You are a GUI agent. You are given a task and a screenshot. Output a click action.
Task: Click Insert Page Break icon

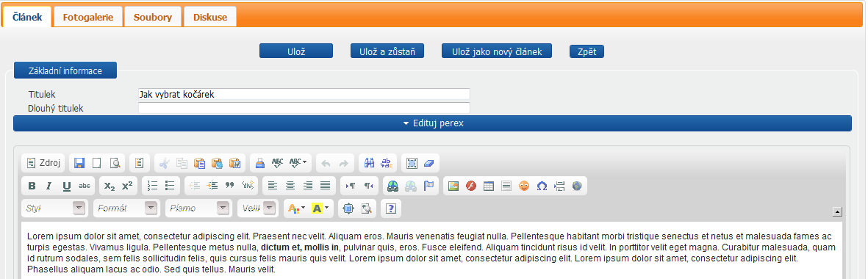(559, 186)
